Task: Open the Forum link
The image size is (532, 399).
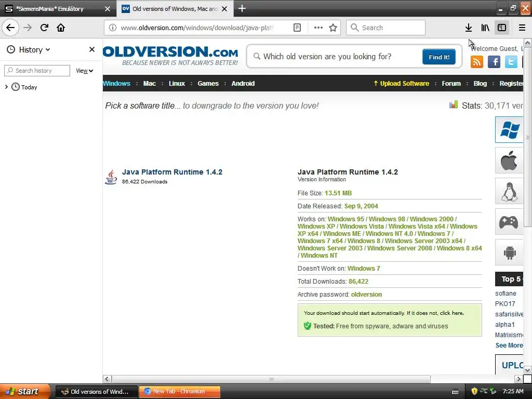Action: coord(451,84)
